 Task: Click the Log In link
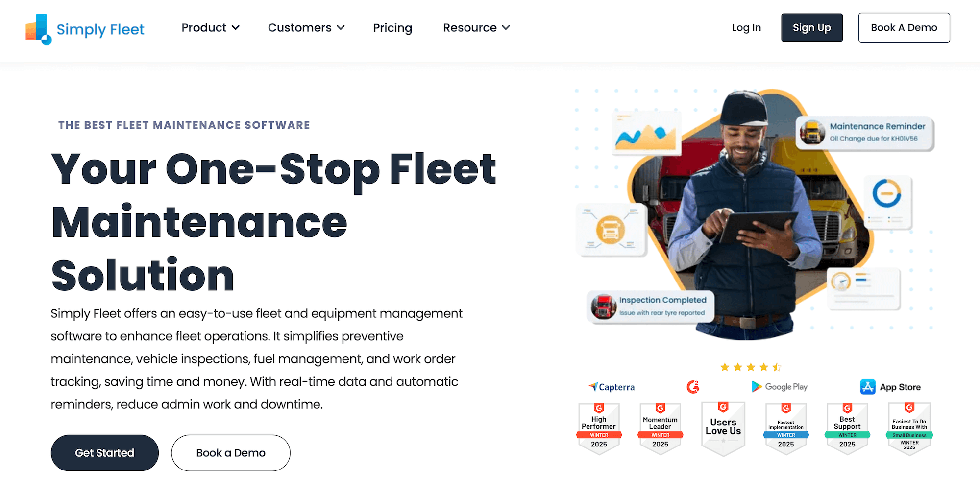coord(746,28)
